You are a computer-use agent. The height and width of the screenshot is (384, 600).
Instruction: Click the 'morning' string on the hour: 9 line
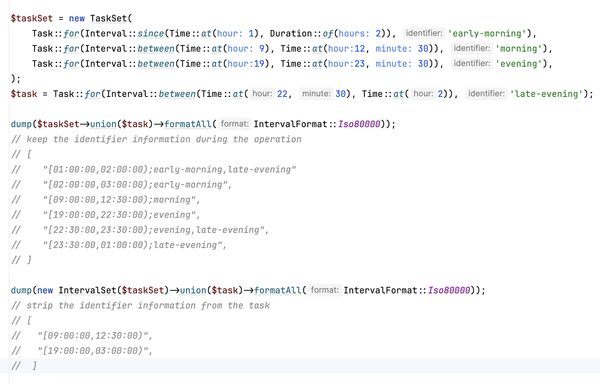pos(519,49)
